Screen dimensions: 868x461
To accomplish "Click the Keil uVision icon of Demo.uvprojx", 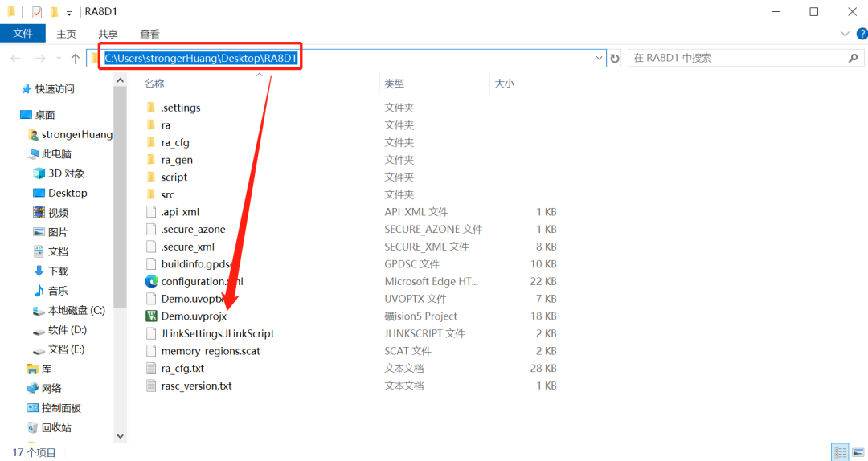I will (x=151, y=316).
